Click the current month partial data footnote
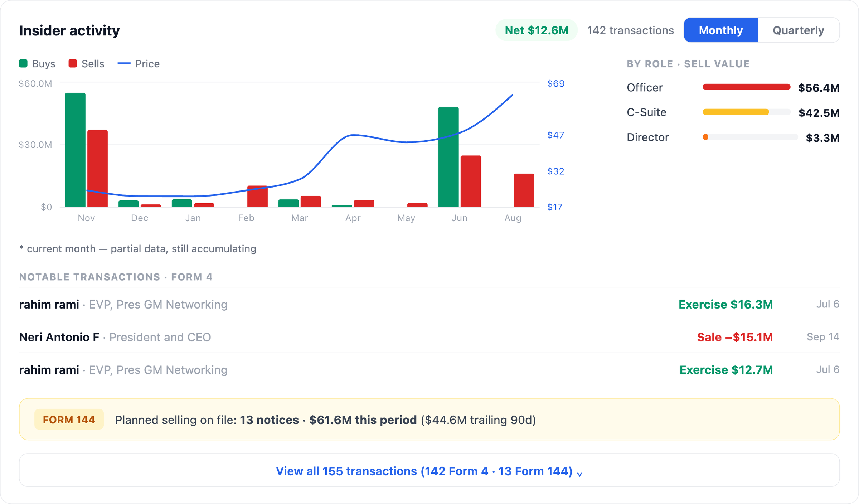Screen dimensions: 859x504 138,248
